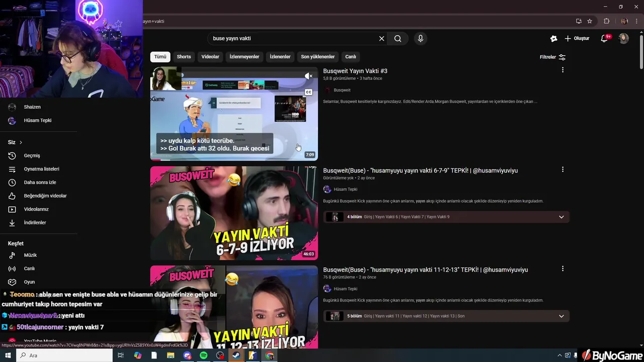Image resolution: width=644 pixels, height=362 pixels.
Task: Open Hüsam Tepki channel under the 6-7-9 video
Action: coord(345,190)
